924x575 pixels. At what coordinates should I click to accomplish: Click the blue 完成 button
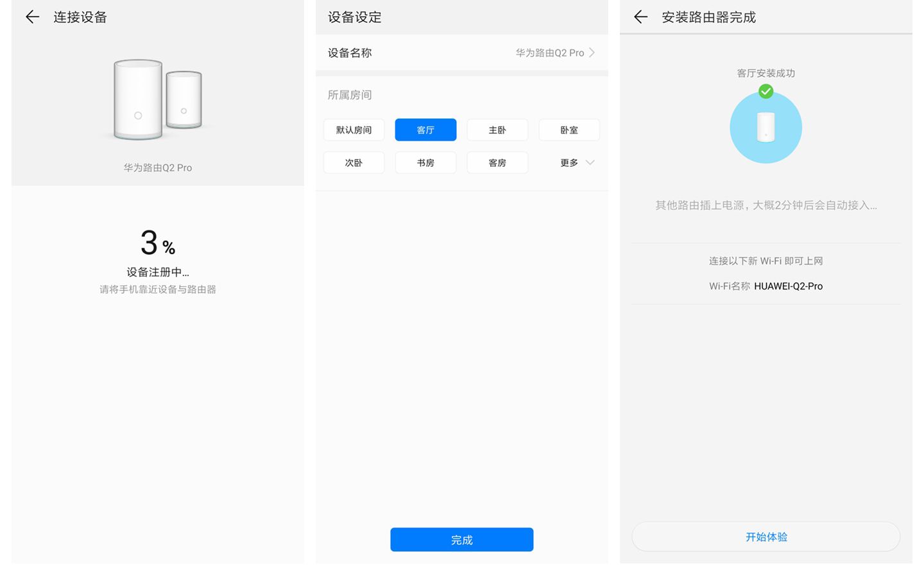pyautogui.click(x=461, y=540)
